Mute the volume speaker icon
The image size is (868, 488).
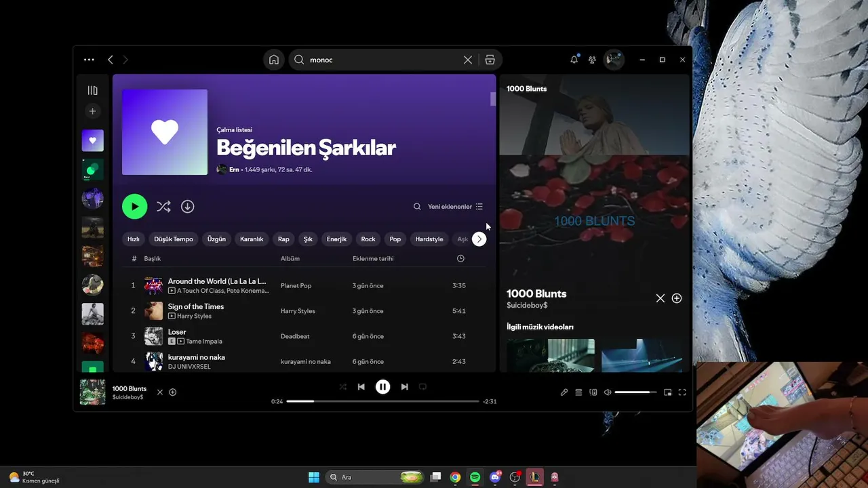608,392
